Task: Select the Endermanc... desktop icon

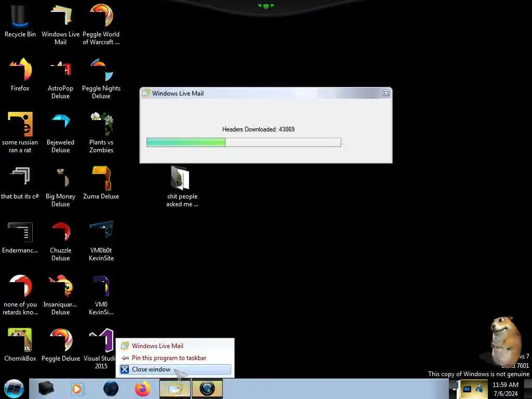Action: (x=20, y=237)
